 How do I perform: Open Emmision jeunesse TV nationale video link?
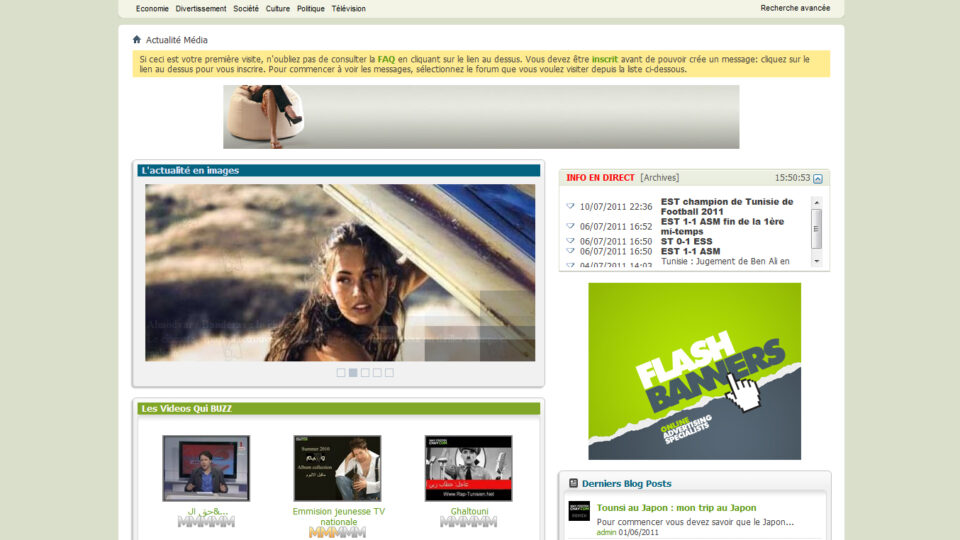339,517
